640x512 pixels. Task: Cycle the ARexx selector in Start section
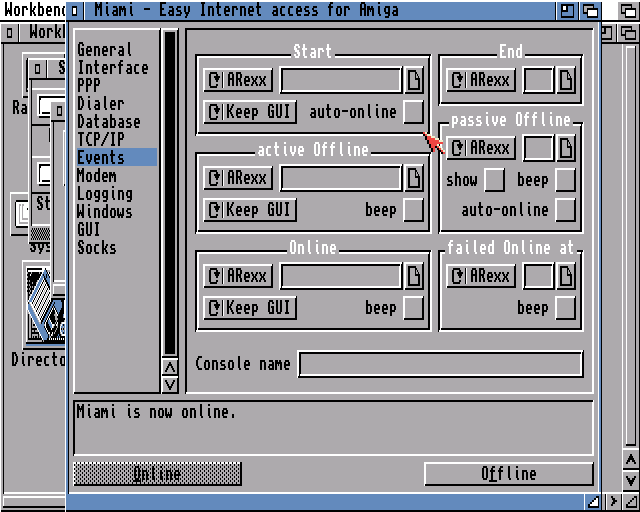(x=238, y=80)
